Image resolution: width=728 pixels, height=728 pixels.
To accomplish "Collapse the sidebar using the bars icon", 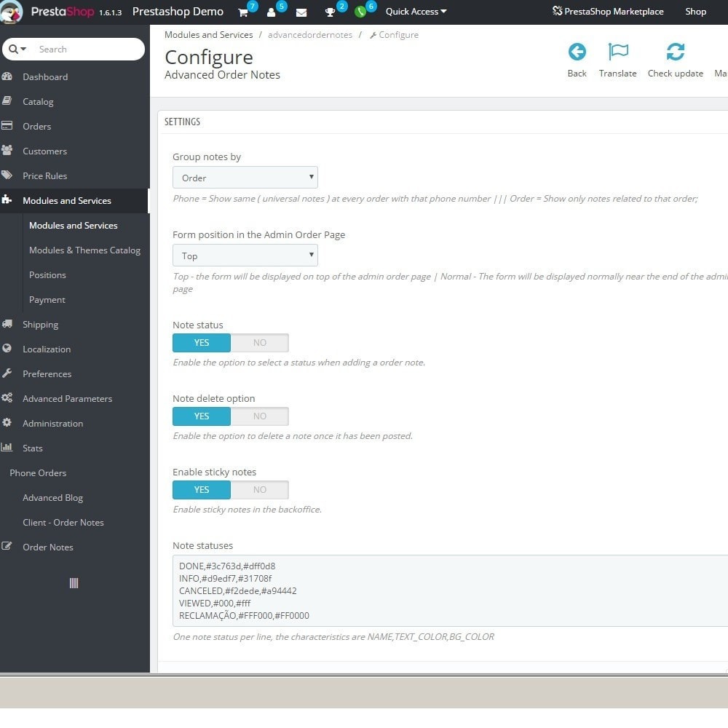I will click(74, 583).
